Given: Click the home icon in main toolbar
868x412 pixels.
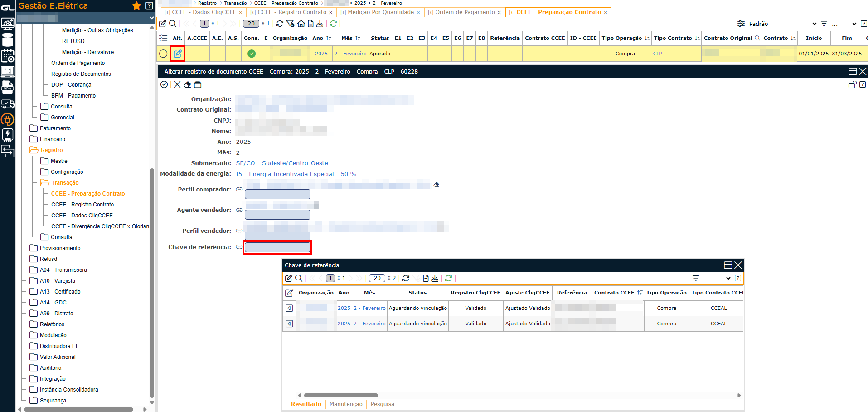Looking at the screenshot, I should coord(301,24).
